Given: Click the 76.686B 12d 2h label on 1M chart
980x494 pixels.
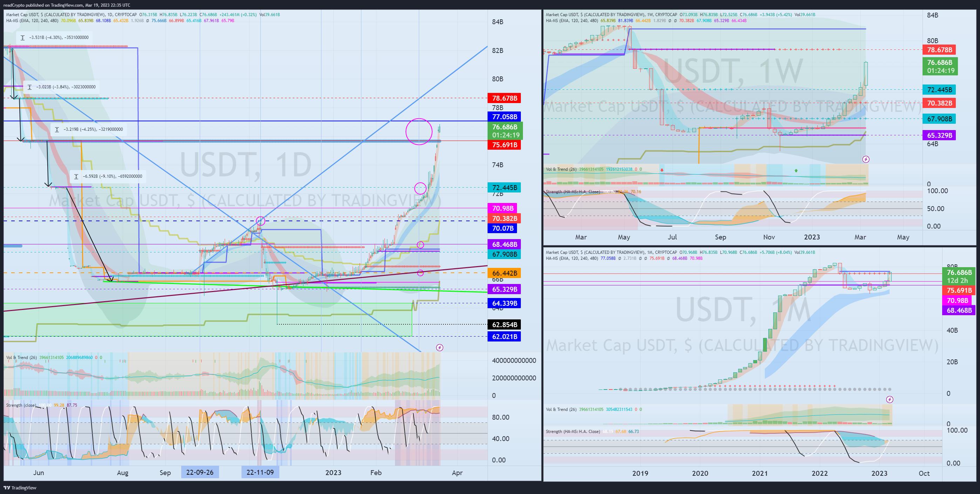Looking at the screenshot, I should (959, 276).
